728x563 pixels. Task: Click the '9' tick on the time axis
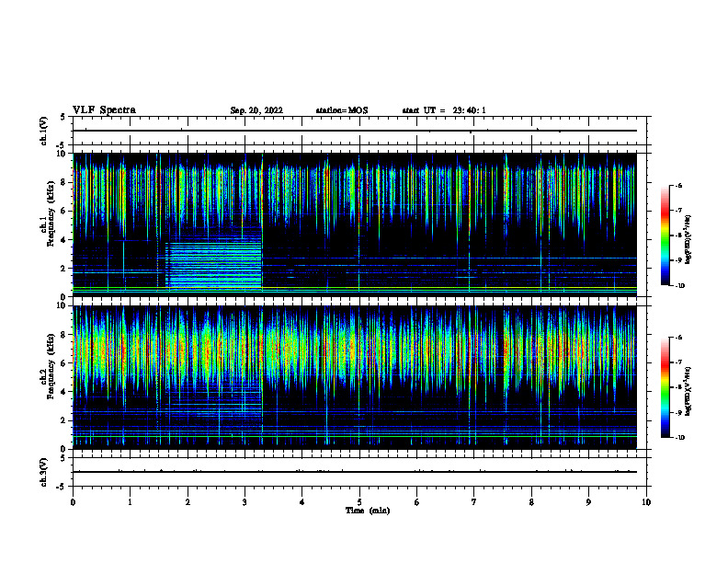[588, 502]
